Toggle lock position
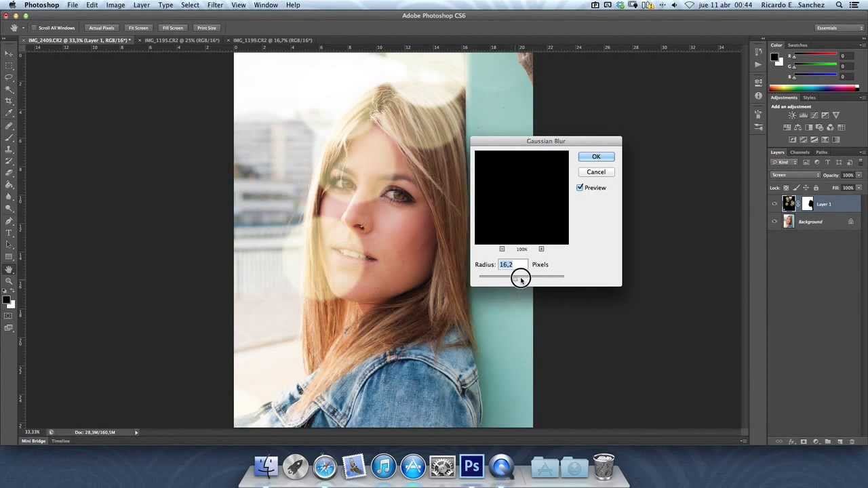Viewport: 868px width, 488px height. pyautogui.click(x=806, y=187)
